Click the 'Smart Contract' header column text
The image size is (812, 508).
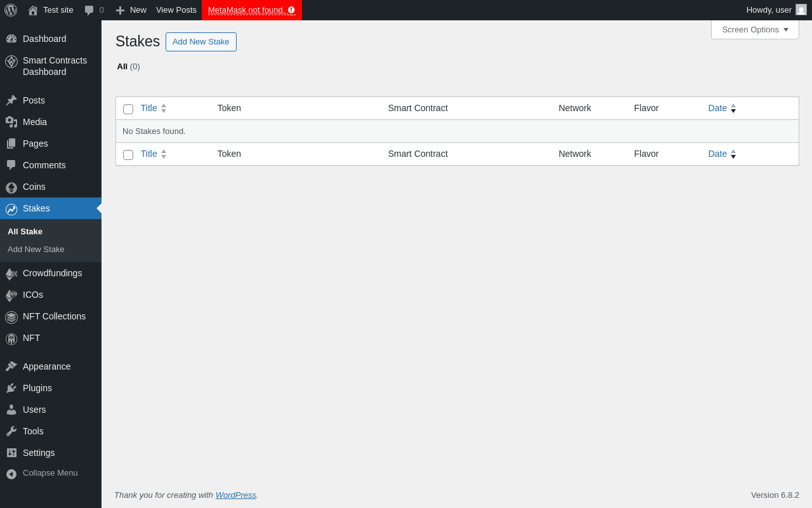[418, 108]
